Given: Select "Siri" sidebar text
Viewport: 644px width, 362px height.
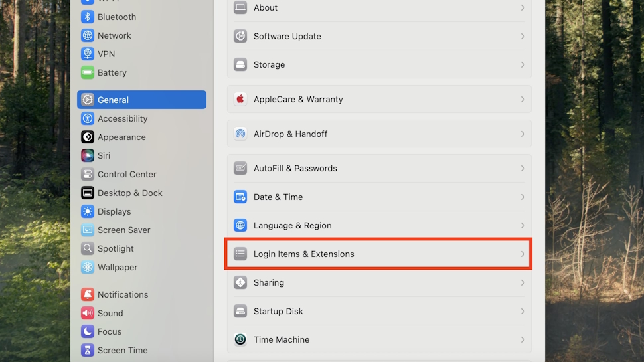Looking at the screenshot, I should 104,155.
